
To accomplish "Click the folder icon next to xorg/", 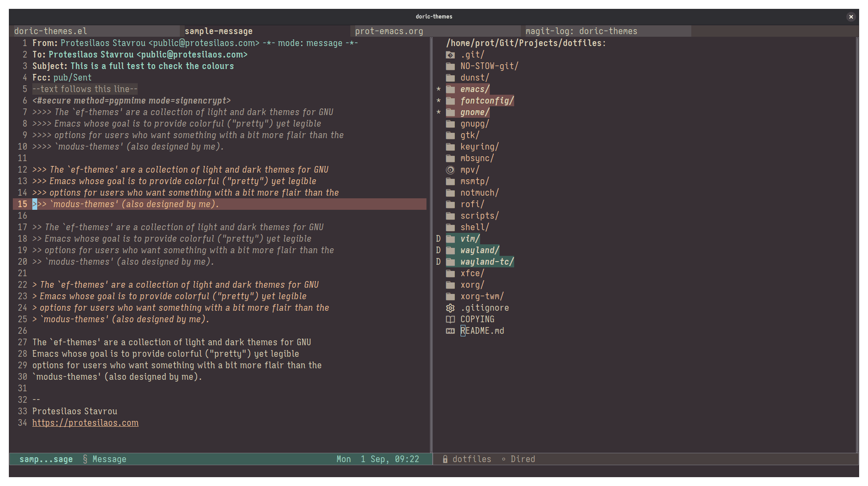I will coord(450,285).
